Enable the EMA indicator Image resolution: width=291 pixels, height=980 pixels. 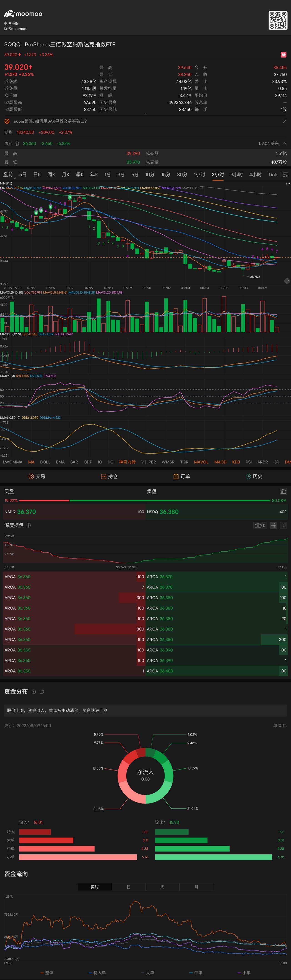coord(60,462)
